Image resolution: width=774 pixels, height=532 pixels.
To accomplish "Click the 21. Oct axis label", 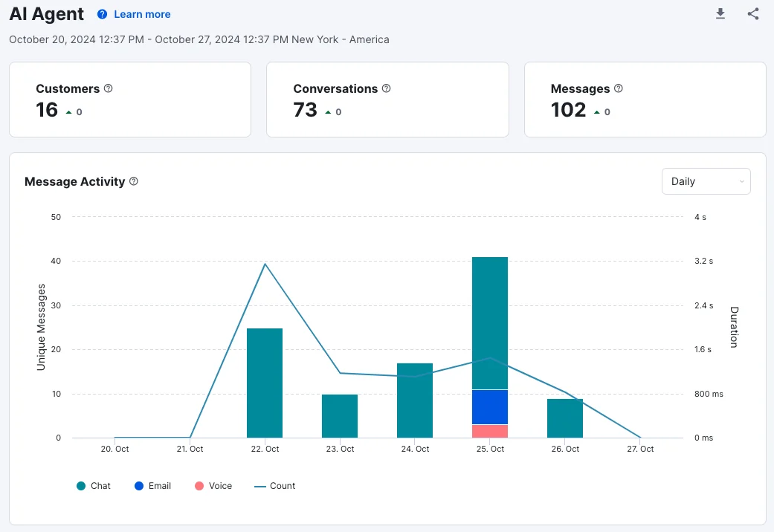I will click(x=190, y=449).
